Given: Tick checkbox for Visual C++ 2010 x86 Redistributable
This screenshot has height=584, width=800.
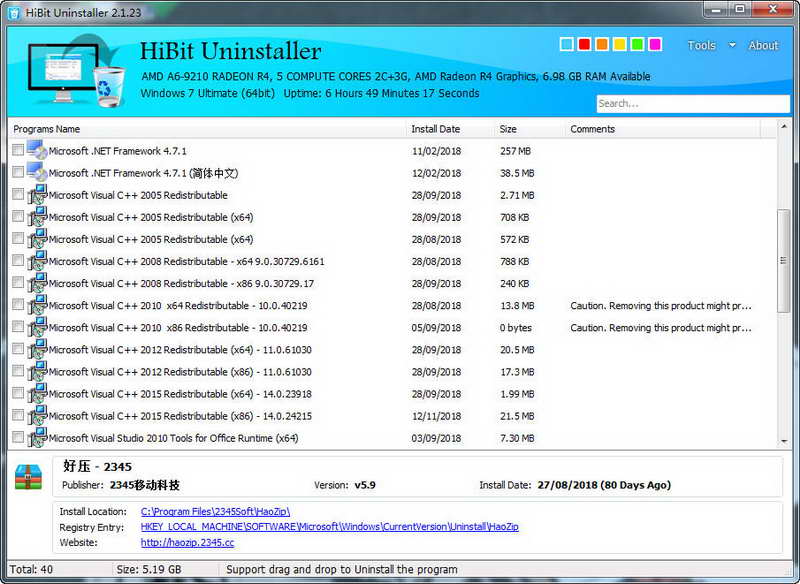Looking at the screenshot, I should pyautogui.click(x=18, y=326).
